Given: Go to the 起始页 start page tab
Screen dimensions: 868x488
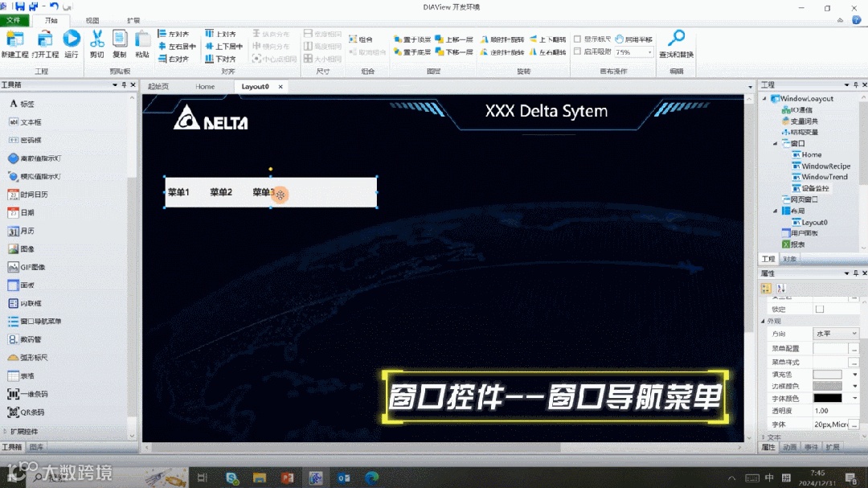Looking at the screenshot, I should tap(158, 86).
